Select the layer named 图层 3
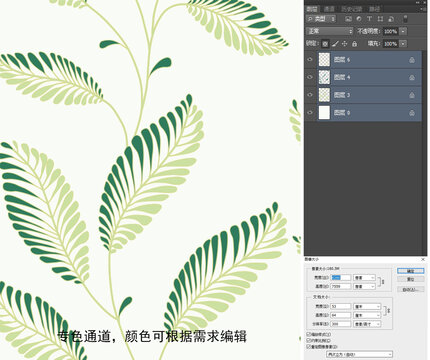 click(342, 95)
